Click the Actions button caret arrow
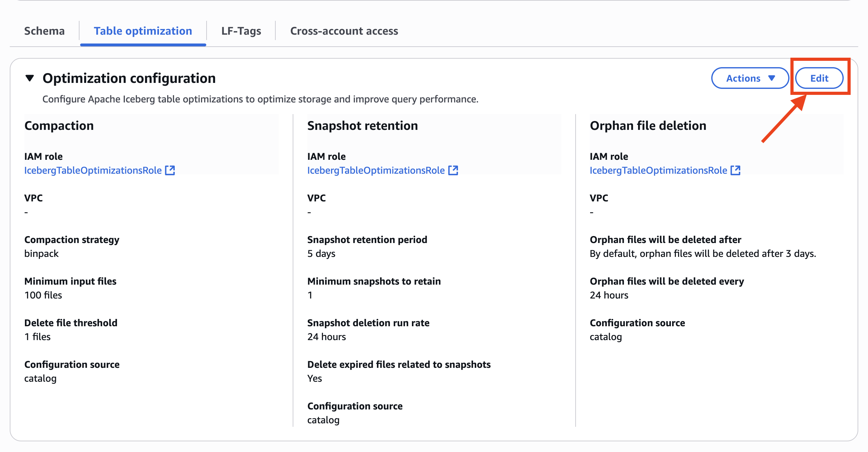 (771, 78)
